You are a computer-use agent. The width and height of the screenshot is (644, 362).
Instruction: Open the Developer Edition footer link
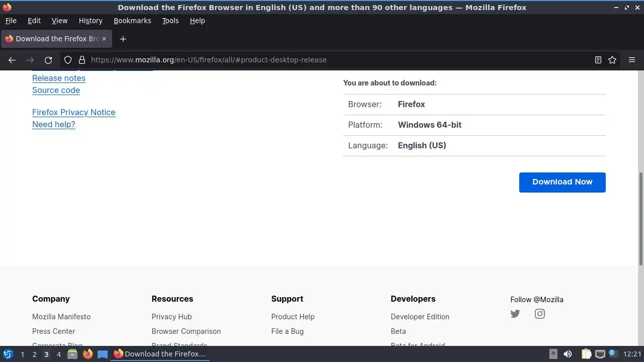(420, 317)
